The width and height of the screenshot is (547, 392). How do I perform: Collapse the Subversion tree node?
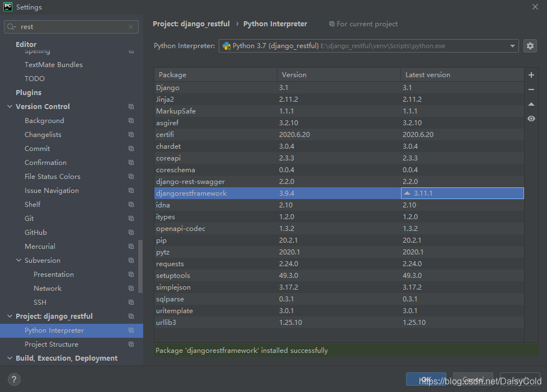[19, 261]
